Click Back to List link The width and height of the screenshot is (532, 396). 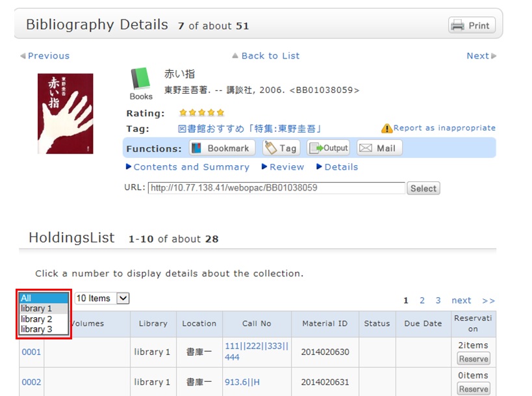click(x=270, y=56)
